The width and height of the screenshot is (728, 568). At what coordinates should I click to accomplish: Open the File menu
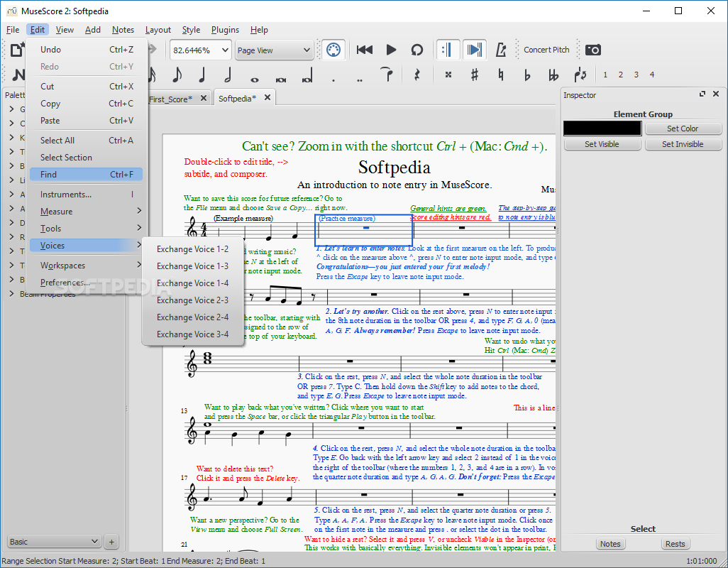coord(13,30)
